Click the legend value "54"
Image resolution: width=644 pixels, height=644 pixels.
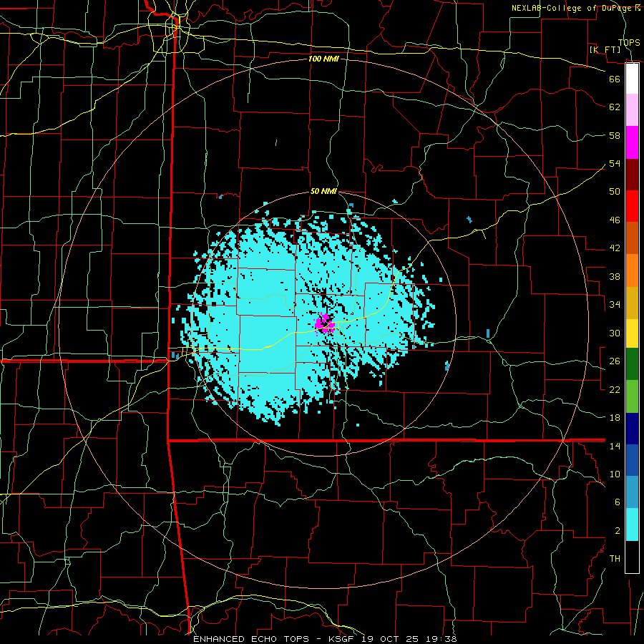[x=615, y=163]
